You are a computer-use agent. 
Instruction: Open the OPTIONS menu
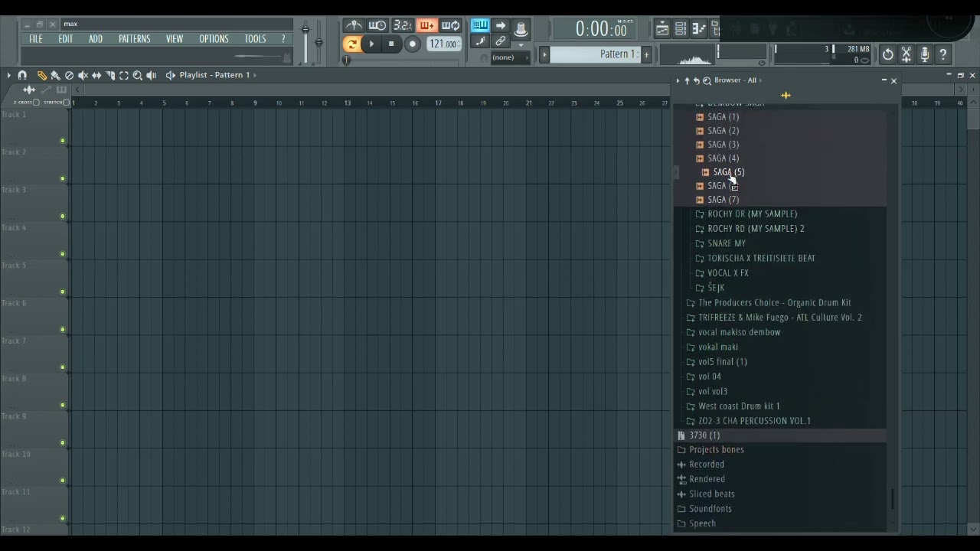(x=214, y=39)
